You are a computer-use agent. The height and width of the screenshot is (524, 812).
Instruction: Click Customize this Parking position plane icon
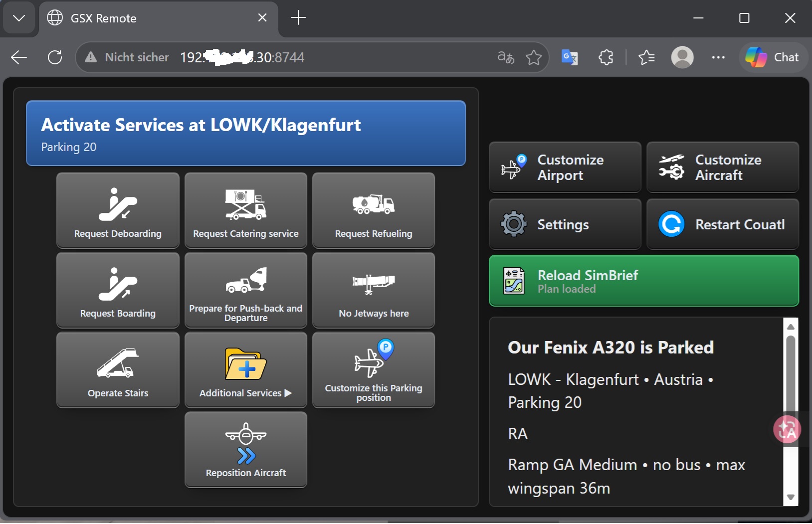374,358
